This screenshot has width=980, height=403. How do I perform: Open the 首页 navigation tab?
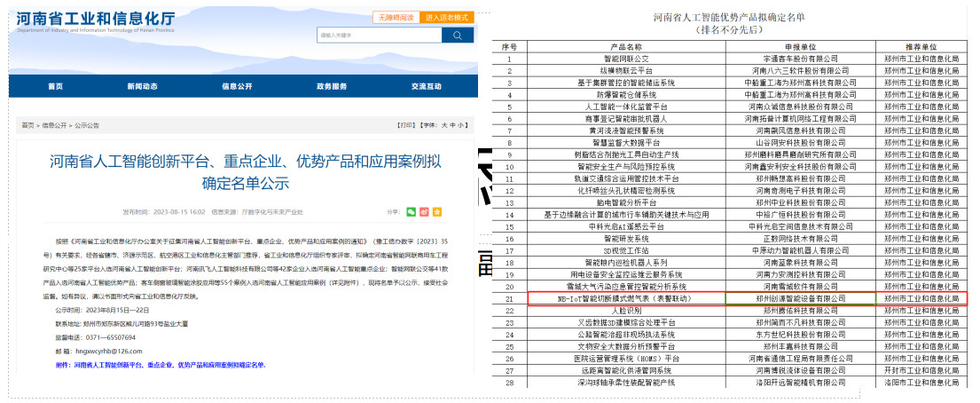pyautogui.click(x=55, y=86)
